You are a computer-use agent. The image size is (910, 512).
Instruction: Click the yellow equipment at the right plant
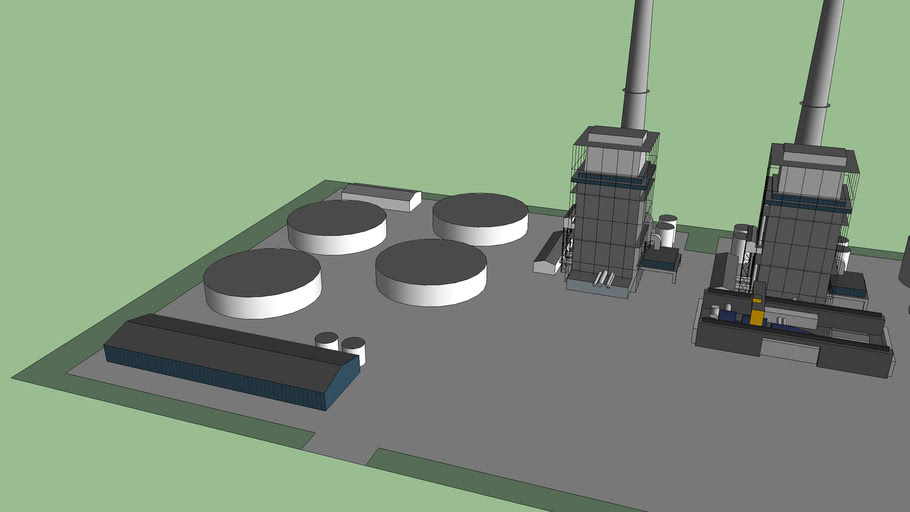click(x=757, y=316)
